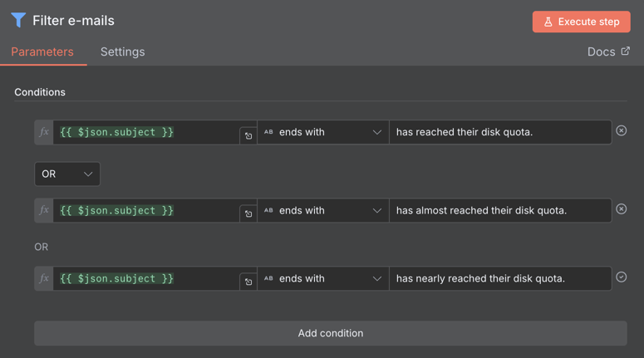Click the check icon on the third condition
Screen dimensions: 644x358
(621, 277)
